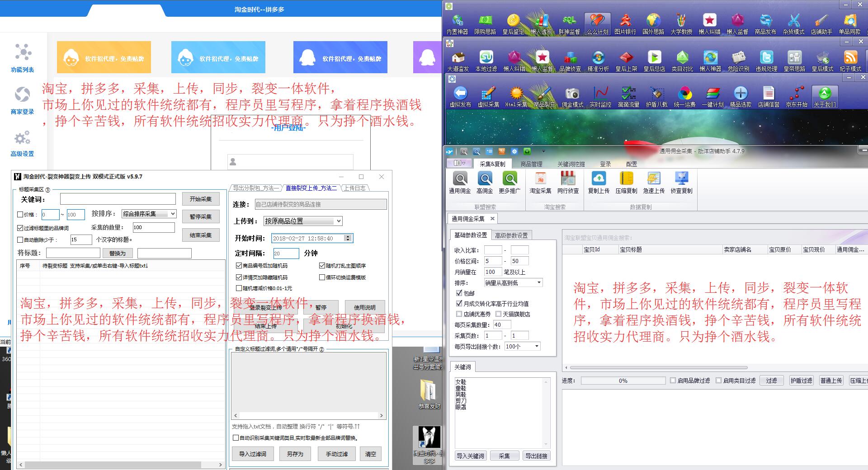Enable 循环切换运费模版 checkbox

[322, 277]
